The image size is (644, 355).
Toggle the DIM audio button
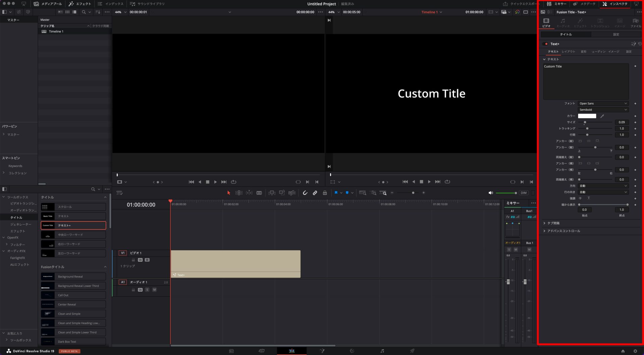coord(524,193)
